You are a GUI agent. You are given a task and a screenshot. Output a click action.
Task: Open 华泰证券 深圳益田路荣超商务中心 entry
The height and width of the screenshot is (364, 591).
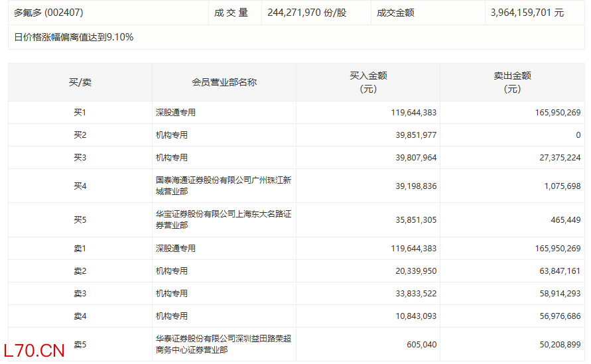[x=223, y=344]
